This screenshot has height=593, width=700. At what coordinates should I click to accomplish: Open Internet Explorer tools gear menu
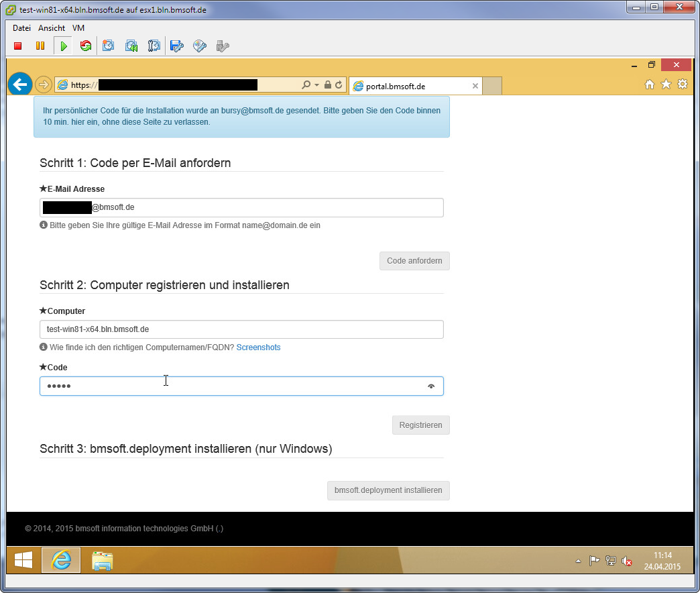683,85
